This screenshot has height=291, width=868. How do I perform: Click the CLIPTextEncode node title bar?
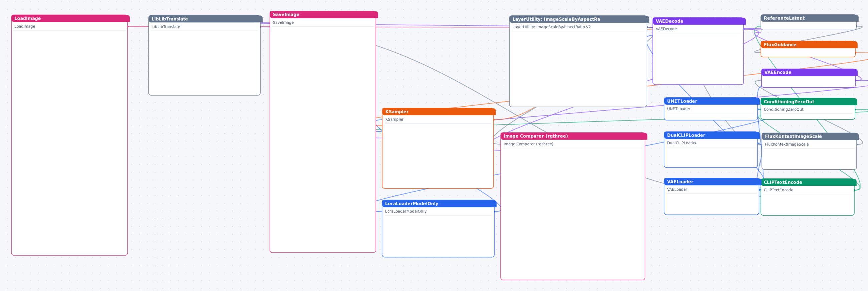tap(808, 182)
